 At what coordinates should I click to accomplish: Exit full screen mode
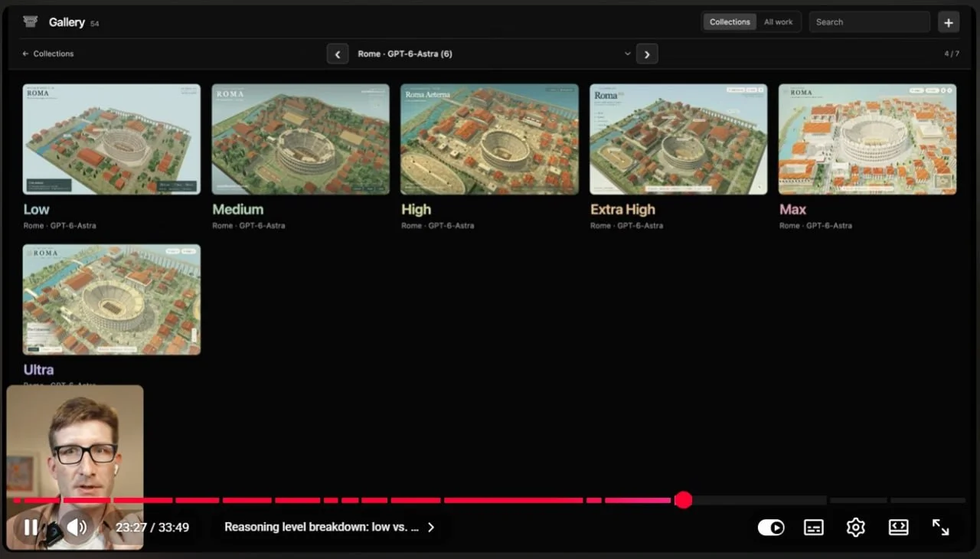coord(940,527)
